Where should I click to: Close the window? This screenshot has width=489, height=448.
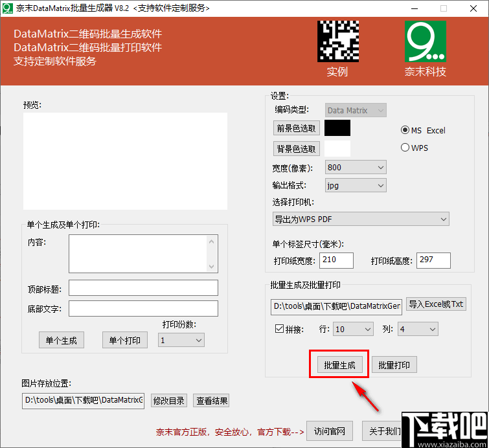click(473, 8)
